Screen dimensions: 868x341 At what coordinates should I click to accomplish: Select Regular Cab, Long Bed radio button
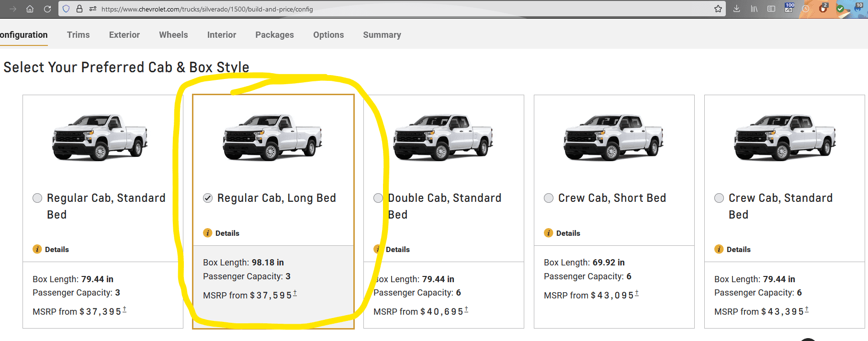point(208,198)
